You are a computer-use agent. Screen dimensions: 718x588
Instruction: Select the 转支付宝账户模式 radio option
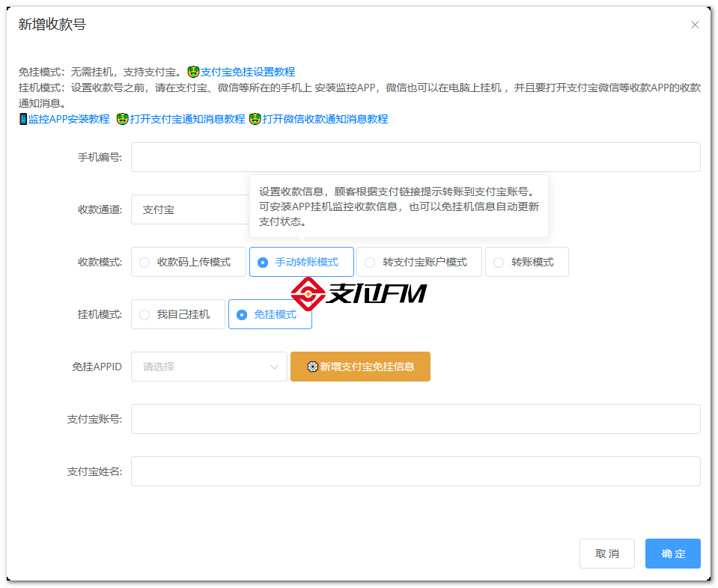coord(419,262)
